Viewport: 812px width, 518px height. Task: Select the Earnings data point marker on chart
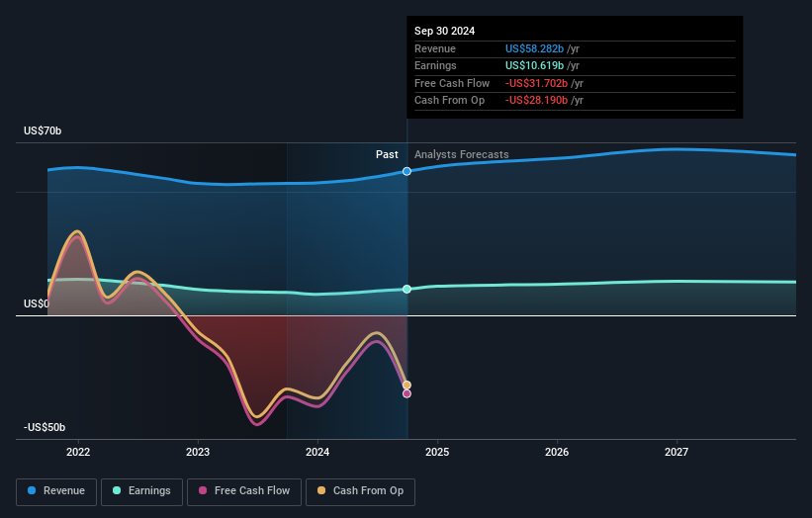click(x=407, y=289)
